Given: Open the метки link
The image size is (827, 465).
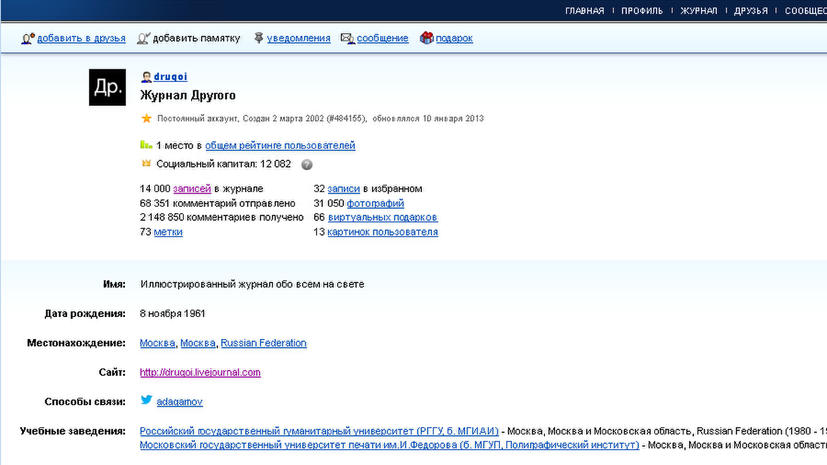Looking at the screenshot, I should point(168,232).
